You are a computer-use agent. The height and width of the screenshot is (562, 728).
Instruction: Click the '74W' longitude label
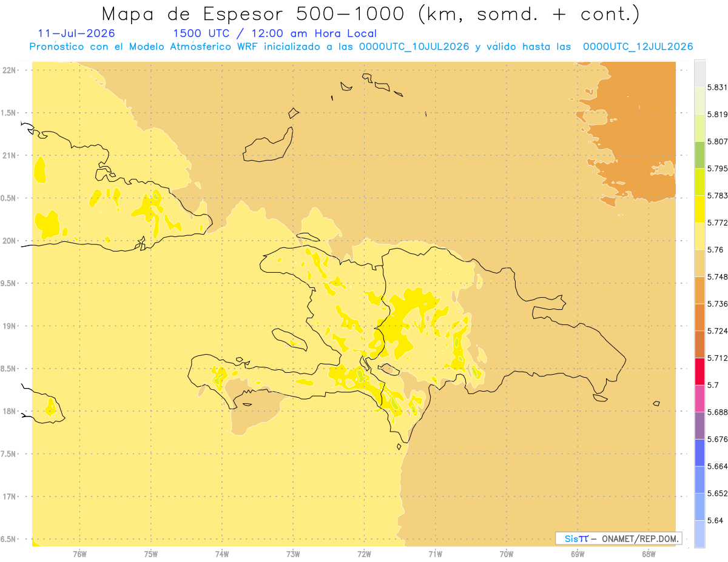222,553
